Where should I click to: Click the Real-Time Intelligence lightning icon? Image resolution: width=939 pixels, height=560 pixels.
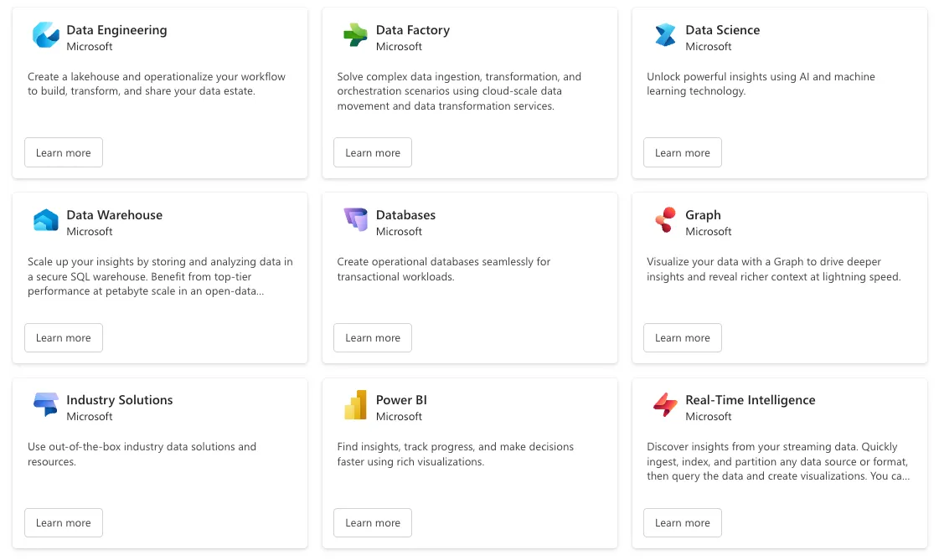(665, 404)
